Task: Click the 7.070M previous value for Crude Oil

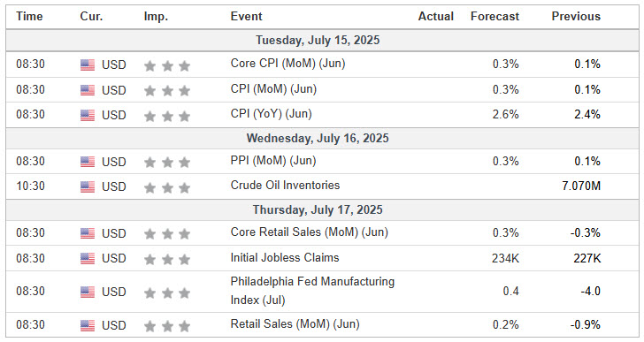Action: [x=581, y=186]
